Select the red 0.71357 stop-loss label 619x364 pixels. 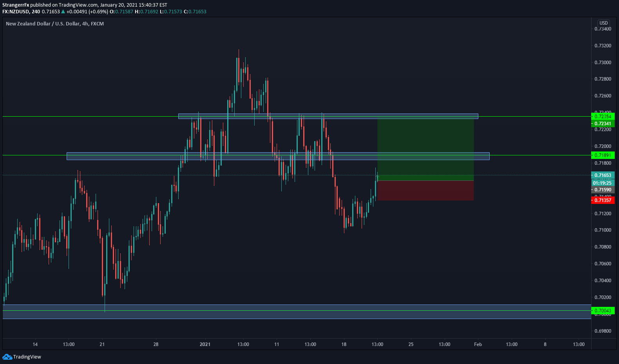(603, 200)
